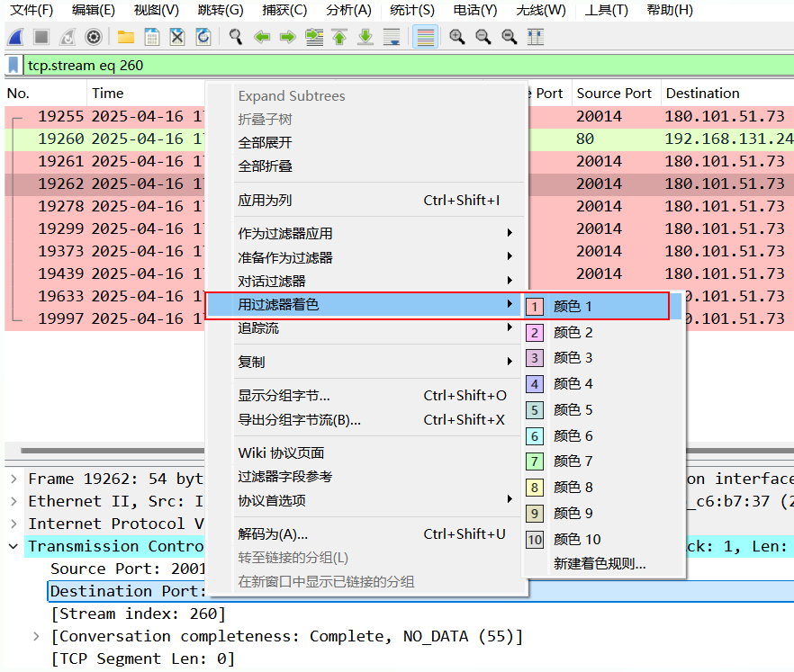
Task: Open capture options gear icon
Action: (x=94, y=37)
